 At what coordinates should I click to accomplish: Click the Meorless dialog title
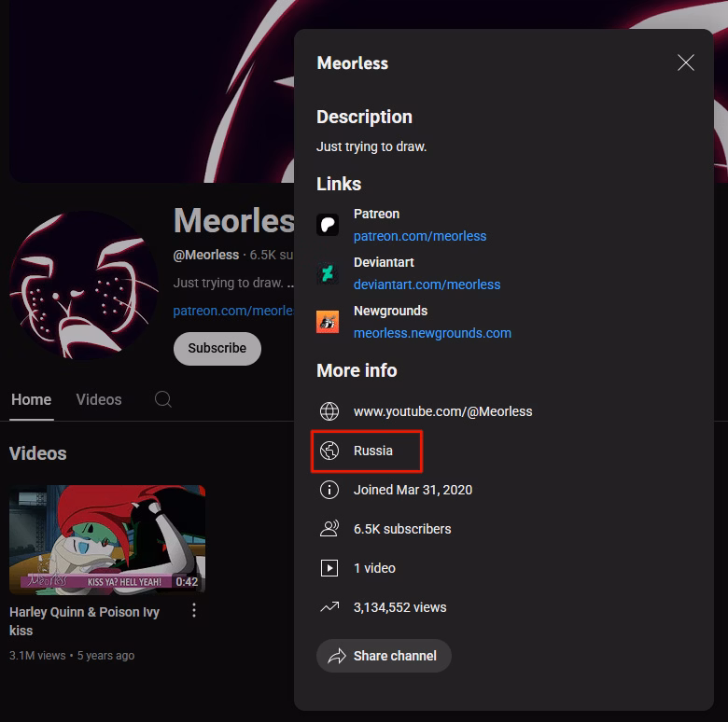click(353, 63)
